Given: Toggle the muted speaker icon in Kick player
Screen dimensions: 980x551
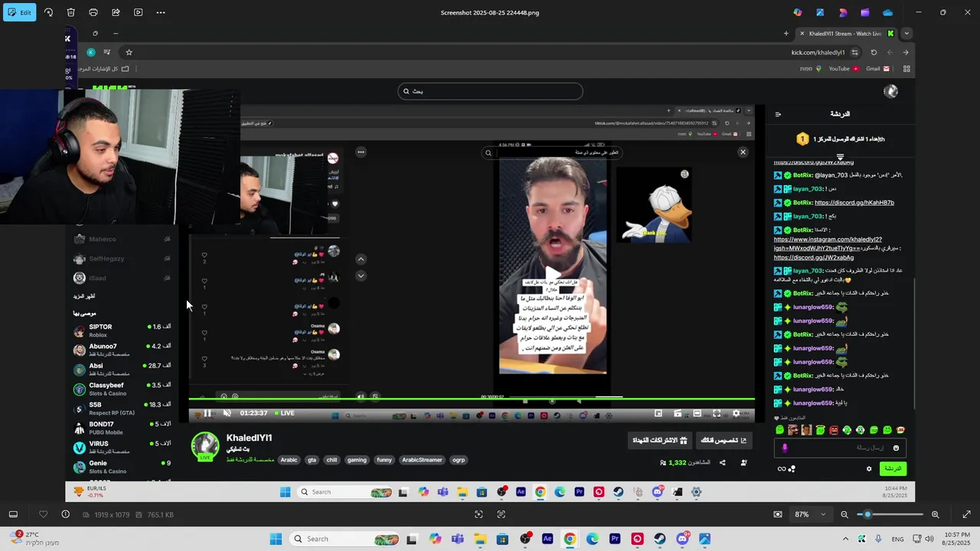Looking at the screenshot, I should (227, 413).
